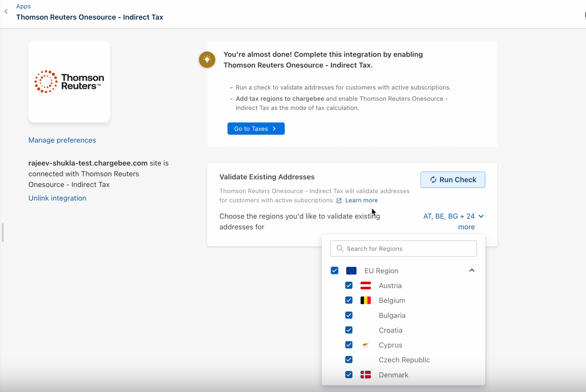Viewport: 586px width, 392px height.
Task: Click the Austria flag icon
Action: [x=366, y=285]
